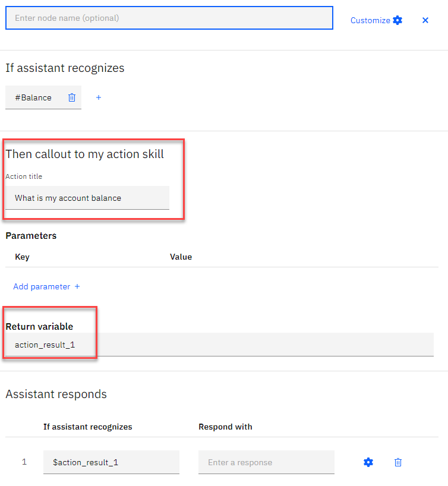Screen dimensions: 448x486
Task: Click the Enter a response field
Action: (x=266, y=462)
